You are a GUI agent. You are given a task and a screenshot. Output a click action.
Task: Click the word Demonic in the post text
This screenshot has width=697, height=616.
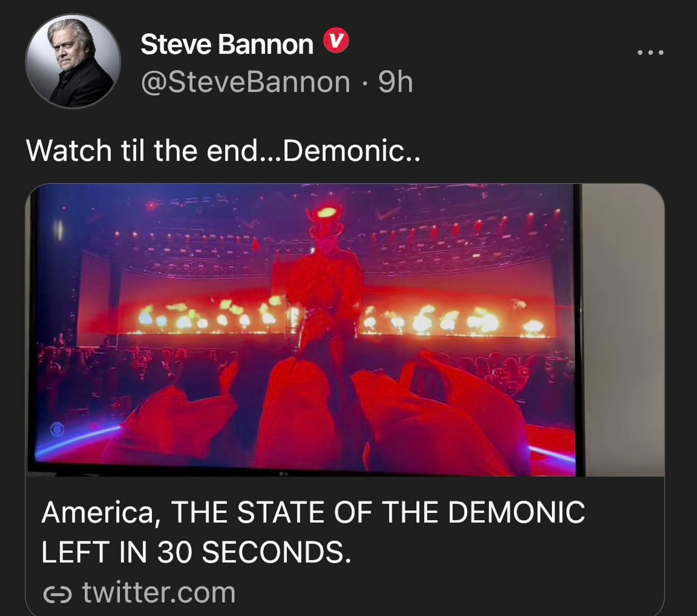tap(344, 150)
